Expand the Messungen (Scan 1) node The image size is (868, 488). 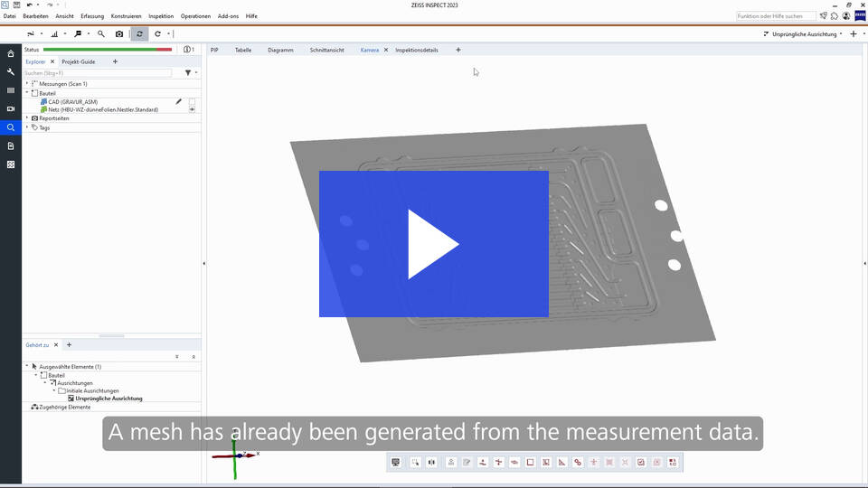(27, 83)
